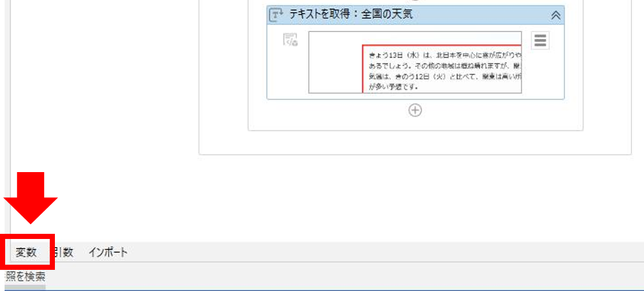Open the informative screenshot thumbnail of weather text
The width and height of the screenshot is (644, 291).
(x=415, y=62)
